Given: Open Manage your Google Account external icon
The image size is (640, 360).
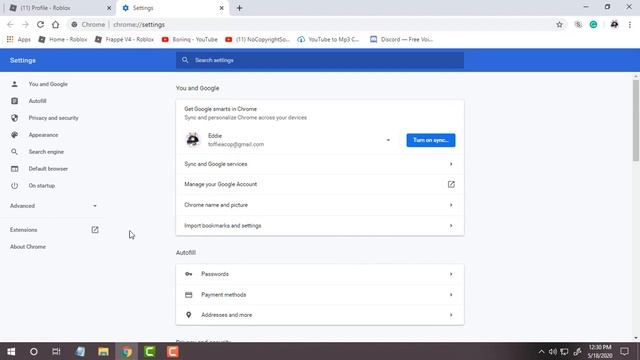Looking at the screenshot, I should tap(451, 184).
